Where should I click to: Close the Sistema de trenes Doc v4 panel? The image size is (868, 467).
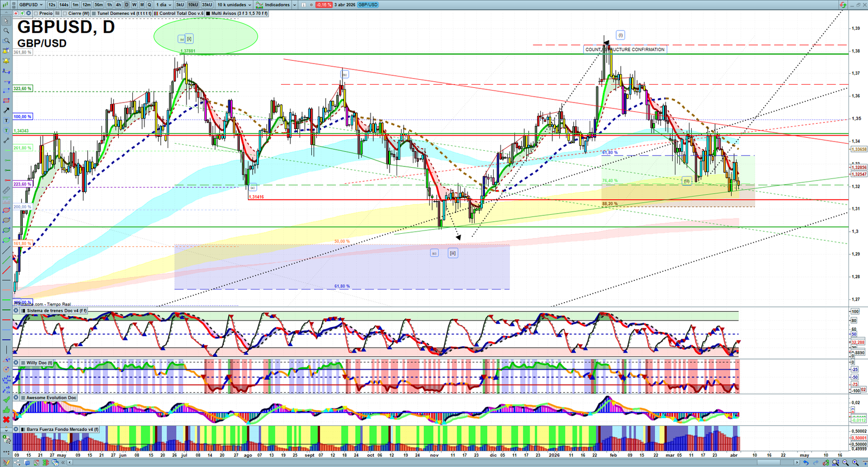click(x=16, y=311)
